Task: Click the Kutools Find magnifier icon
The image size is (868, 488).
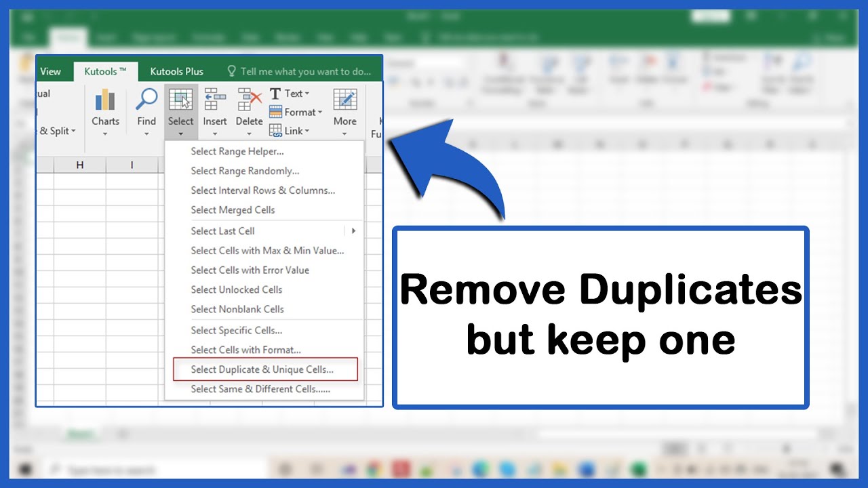Action: [146, 98]
